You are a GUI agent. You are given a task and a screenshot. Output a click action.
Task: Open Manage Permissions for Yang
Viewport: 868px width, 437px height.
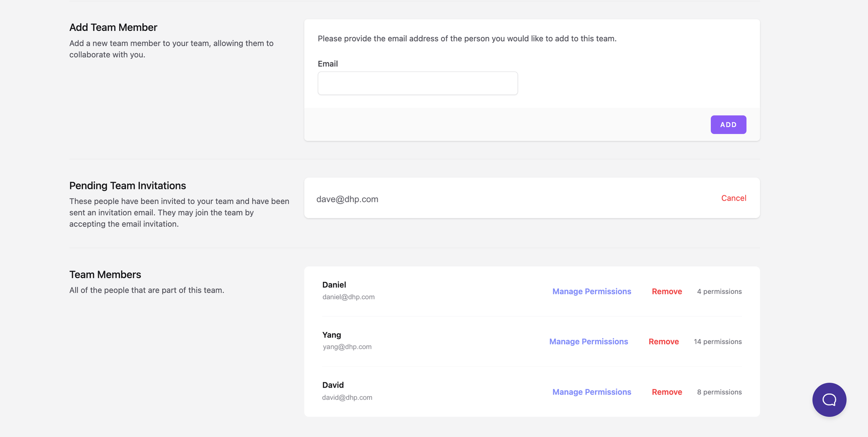tap(589, 342)
